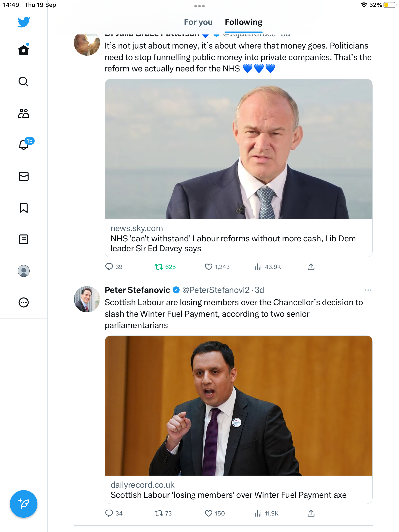Open options menu on Peter Stefanovic's post
The image size is (399, 532).
coord(368,290)
